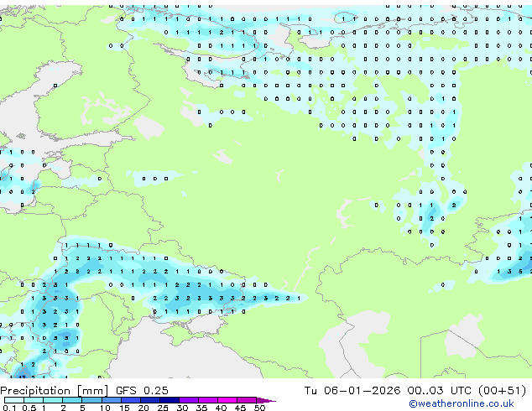The width and height of the screenshot is (532, 411).
Task: Click the '0.1' legend scale label
Action: pyautogui.click(x=9, y=408)
